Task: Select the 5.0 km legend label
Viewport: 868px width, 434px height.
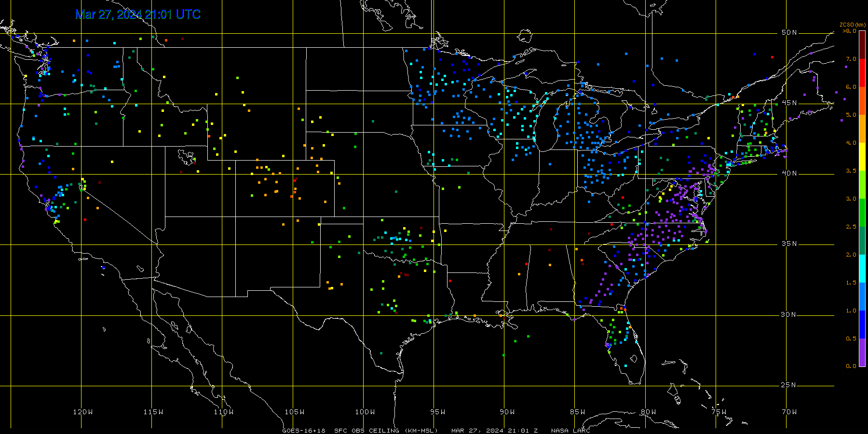Action: (851, 115)
